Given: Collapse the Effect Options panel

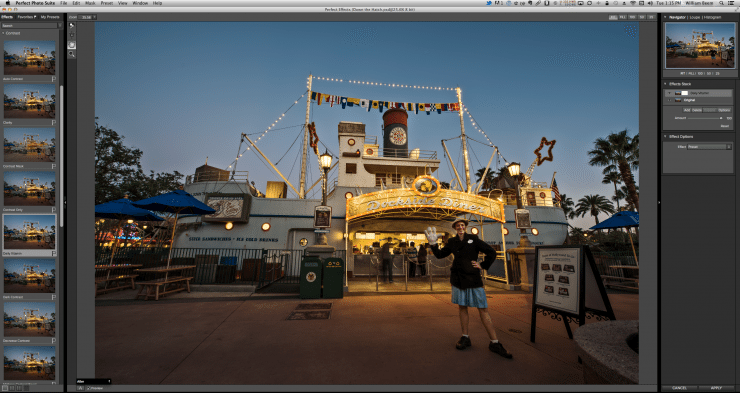Looking at the screenshot, I should 665,136.
